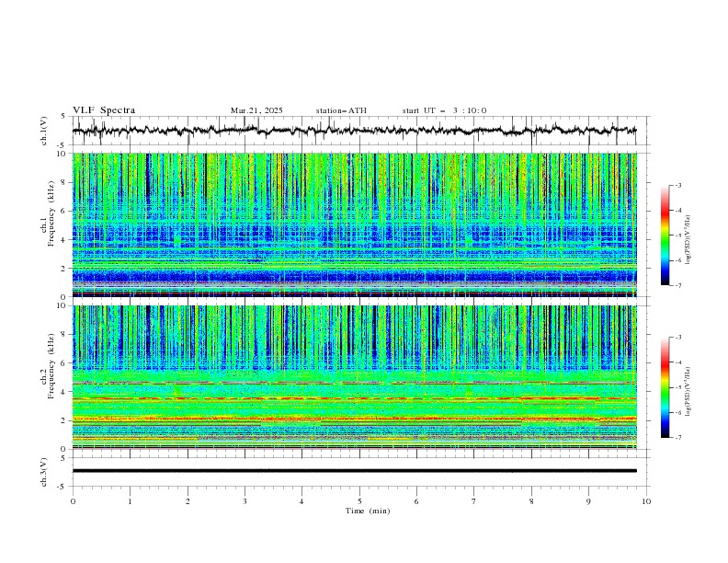Click the 'ch.3(V)' axis label
728x563 pixels.
[43, 472]
